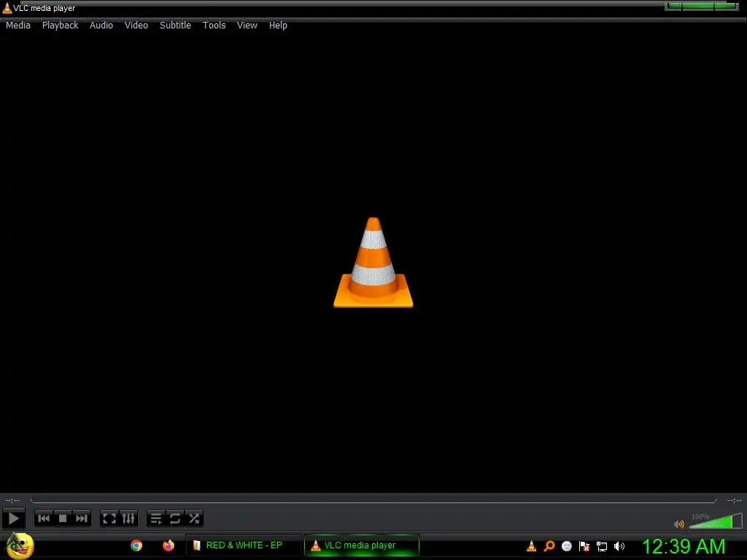
Task: Open the Subtitle menu
Action: coord(175,26)
